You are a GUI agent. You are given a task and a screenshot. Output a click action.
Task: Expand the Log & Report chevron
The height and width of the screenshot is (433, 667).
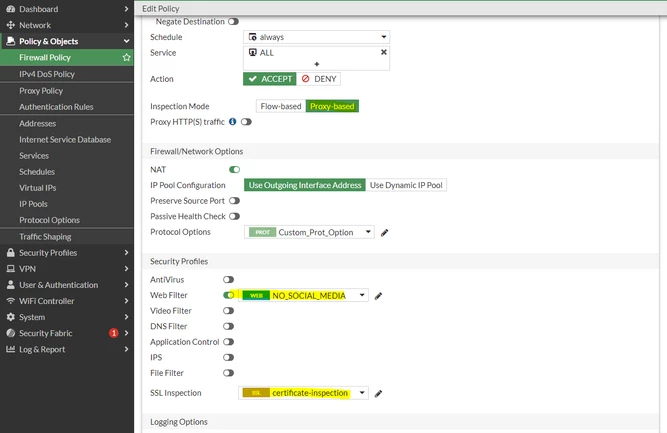tap(126, 349)
